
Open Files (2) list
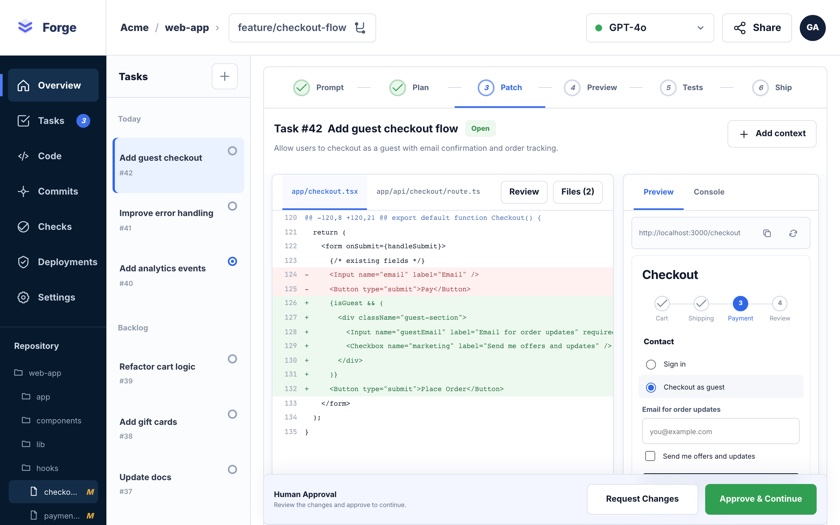click(578, 192)
